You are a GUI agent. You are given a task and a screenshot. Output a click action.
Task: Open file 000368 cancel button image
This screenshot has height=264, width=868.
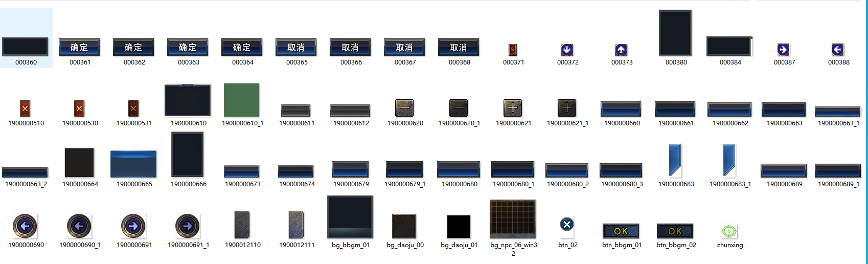pos(459,47)
